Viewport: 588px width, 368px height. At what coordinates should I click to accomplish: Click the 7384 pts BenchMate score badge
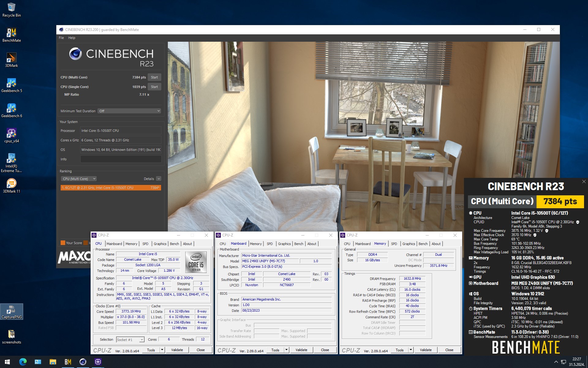point(560,201)
